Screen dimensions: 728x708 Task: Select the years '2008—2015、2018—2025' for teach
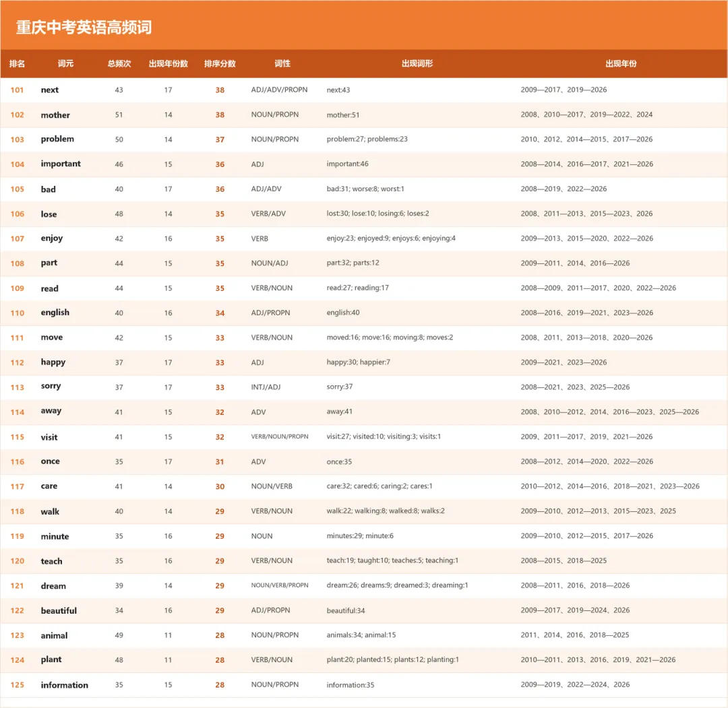(x=563, y=560)
